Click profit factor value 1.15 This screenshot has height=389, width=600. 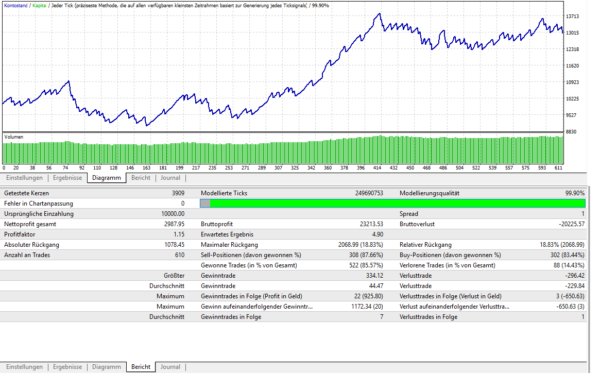pos(179,234)
